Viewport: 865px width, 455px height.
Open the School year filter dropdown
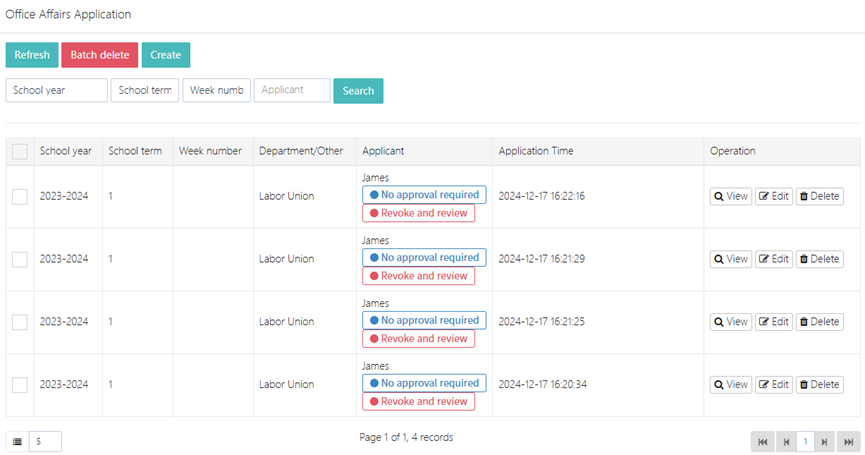pos(56,90)
